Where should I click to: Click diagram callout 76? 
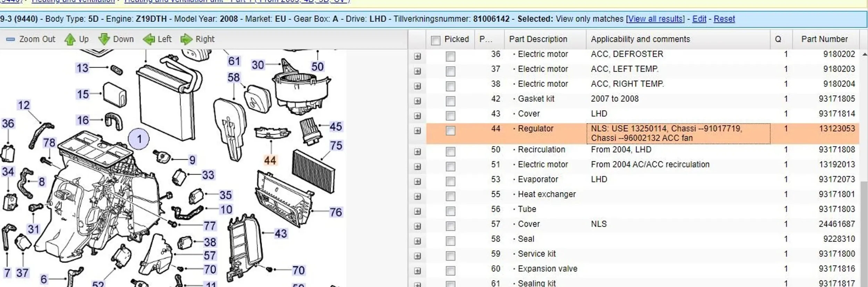(x=335, y=212)
